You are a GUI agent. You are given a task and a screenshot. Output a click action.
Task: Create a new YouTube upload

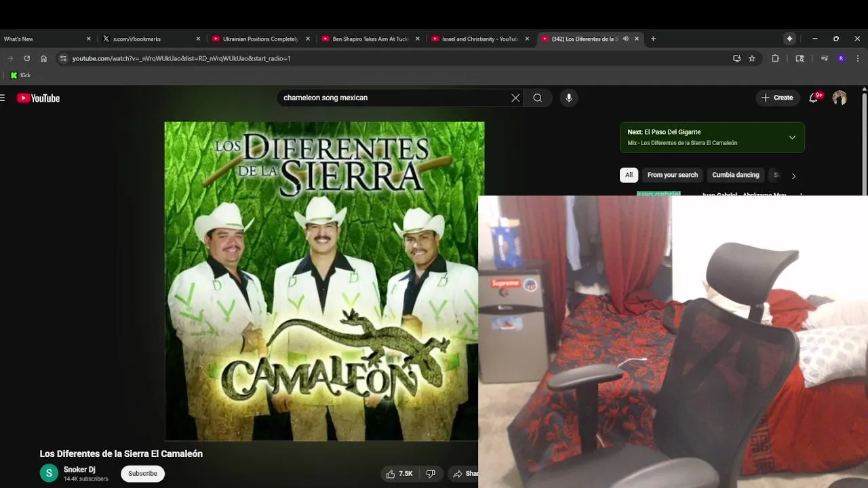(x=776, y=98)
